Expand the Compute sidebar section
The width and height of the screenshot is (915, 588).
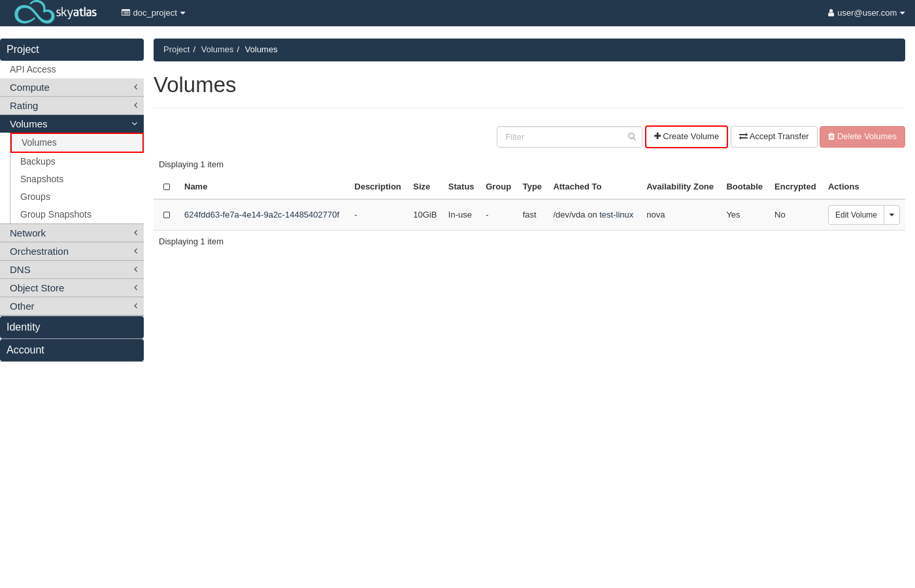[72, 88]
